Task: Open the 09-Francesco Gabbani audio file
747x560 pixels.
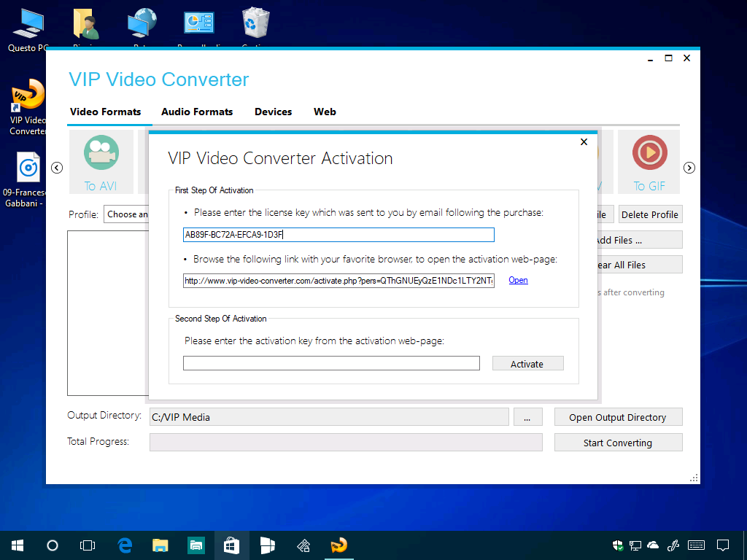Action: point(28,179)
